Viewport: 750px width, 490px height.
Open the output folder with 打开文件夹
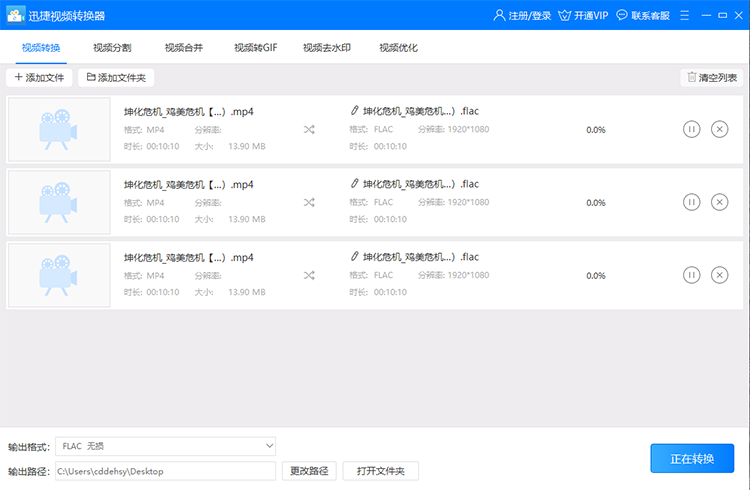coord(381,471)
